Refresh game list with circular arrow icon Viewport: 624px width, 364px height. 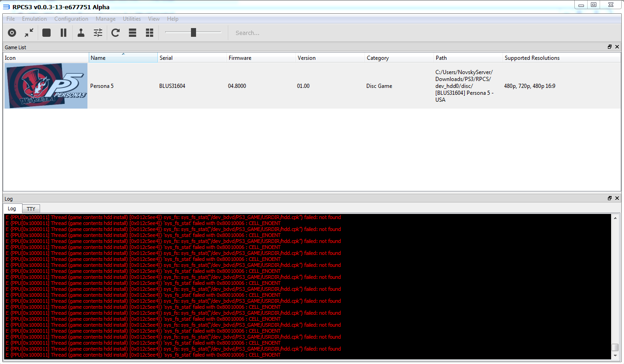point(116,33)
